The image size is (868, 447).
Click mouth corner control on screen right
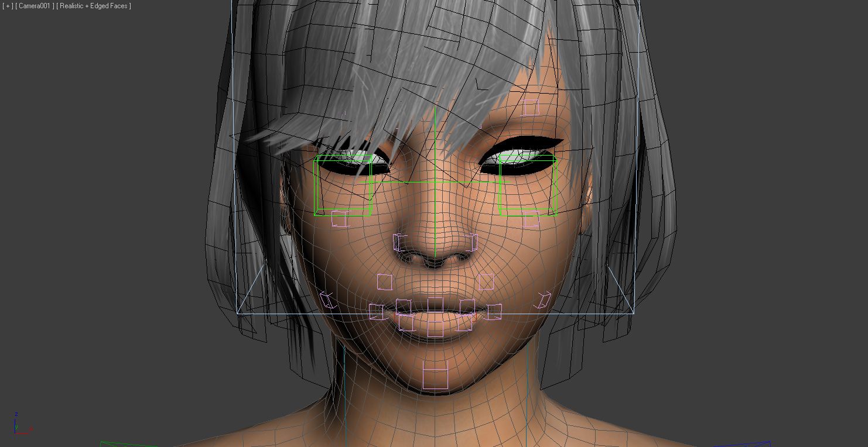coord(494,311)
